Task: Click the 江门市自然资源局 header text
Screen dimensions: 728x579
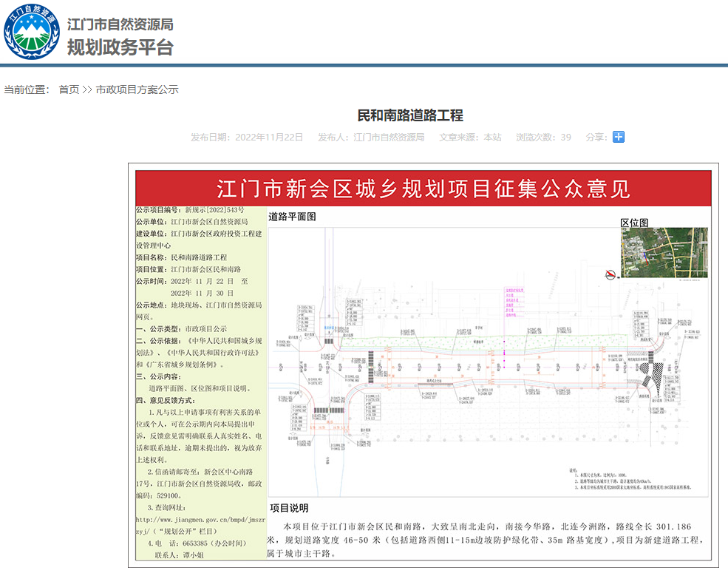Action: click(x=120, y=23)
